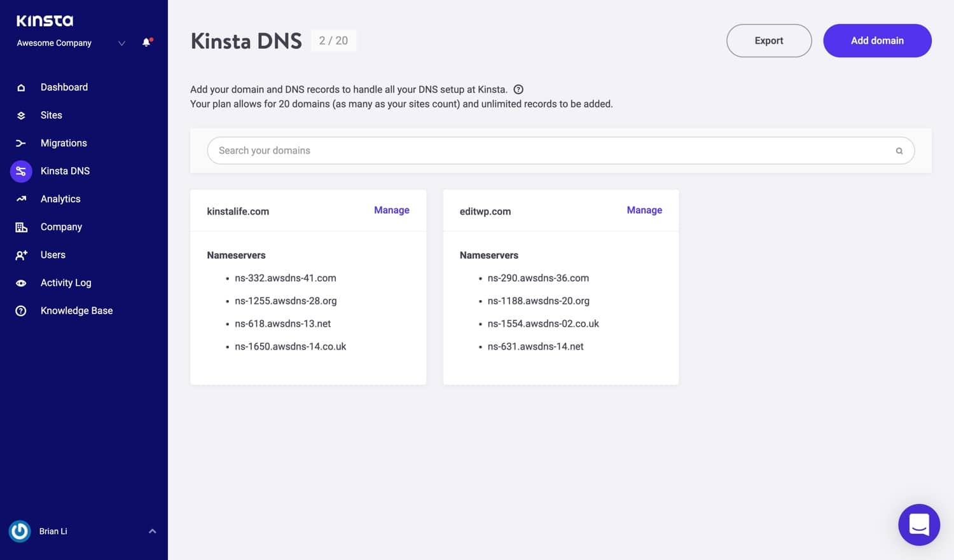Click the Activity Log eye icon
The height and width of the screenshot is (560, 954).
[21, 283]
